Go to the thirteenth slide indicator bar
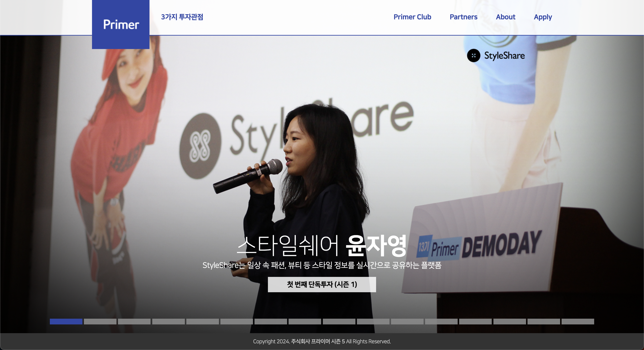 point(475,321)
